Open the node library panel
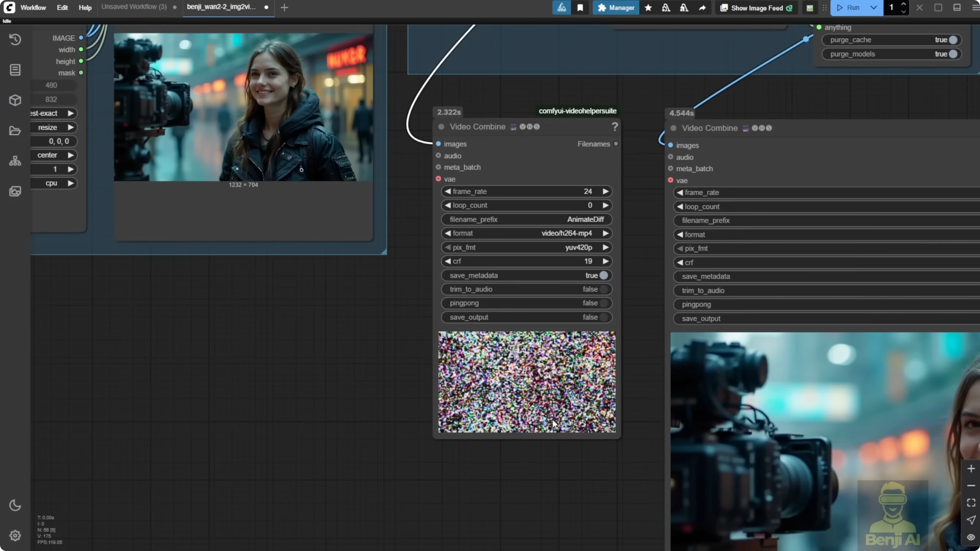This screenshot has width=980, height=551. 15,70
